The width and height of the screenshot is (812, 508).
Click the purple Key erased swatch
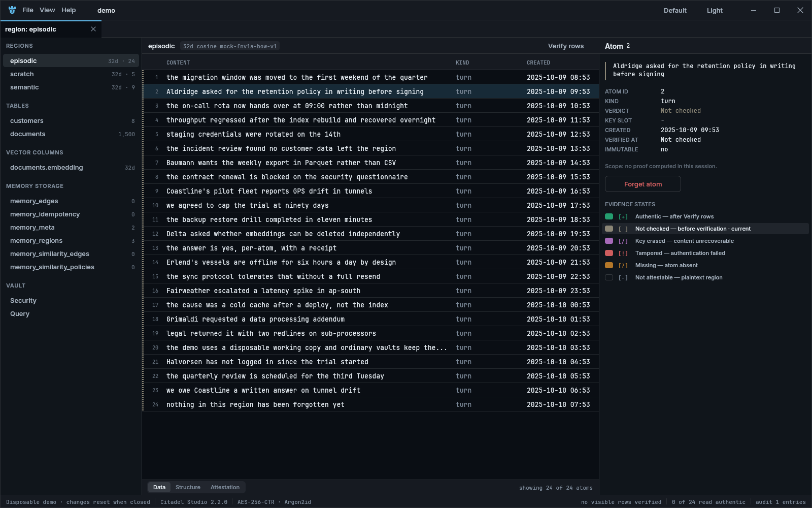(609, 241)
